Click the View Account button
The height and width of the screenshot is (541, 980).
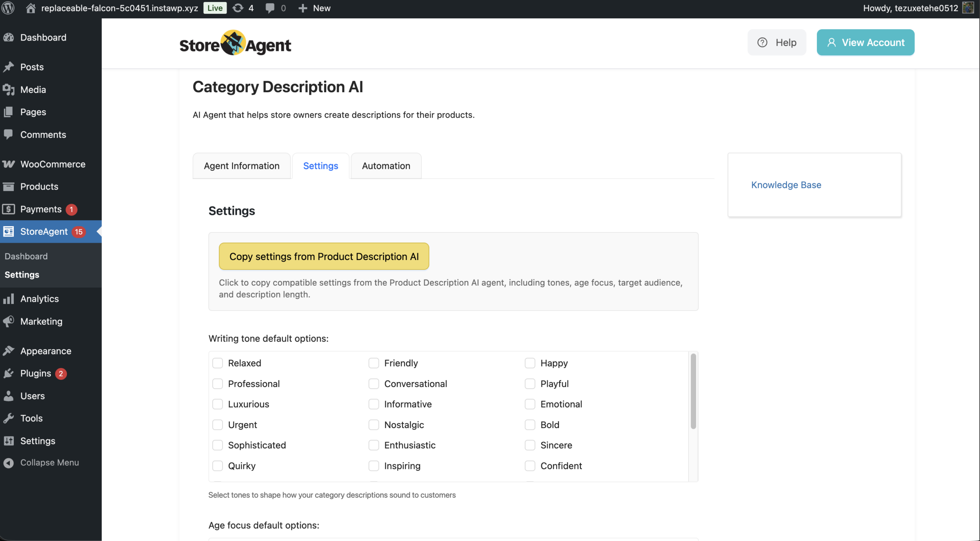point(865,42)
